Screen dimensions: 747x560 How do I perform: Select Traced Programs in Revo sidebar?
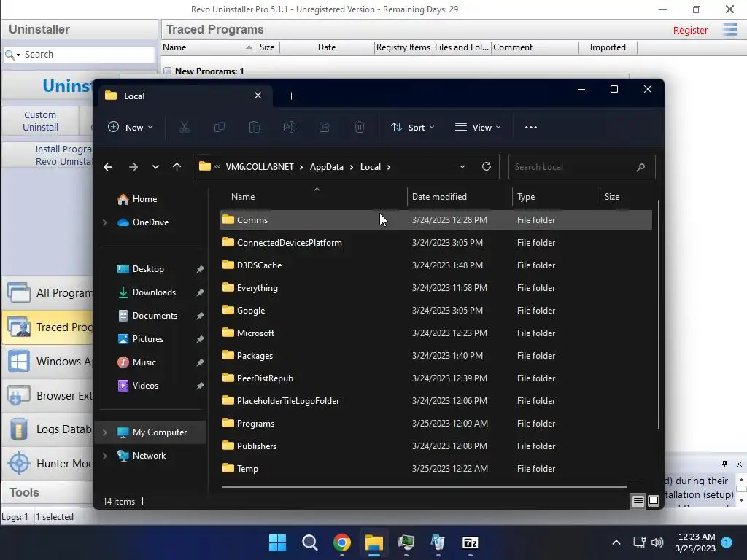click(x=47, y=327)
